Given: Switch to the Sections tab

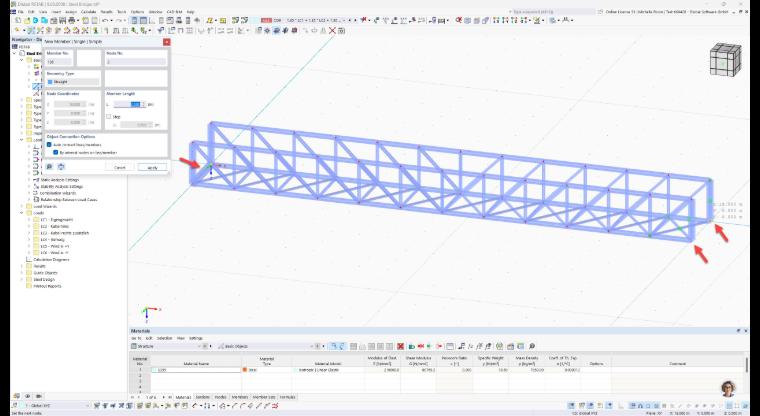Looking at the screenshot, I should 203,397.
